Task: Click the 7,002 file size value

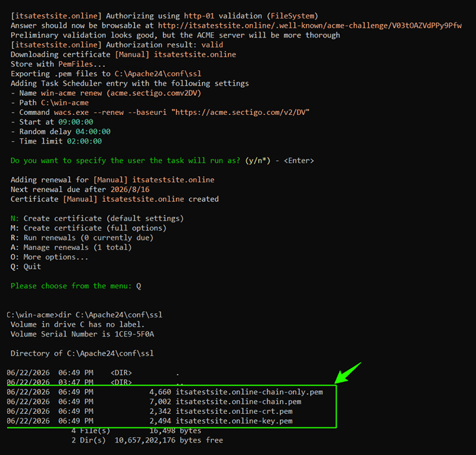Action: (160, 402)
